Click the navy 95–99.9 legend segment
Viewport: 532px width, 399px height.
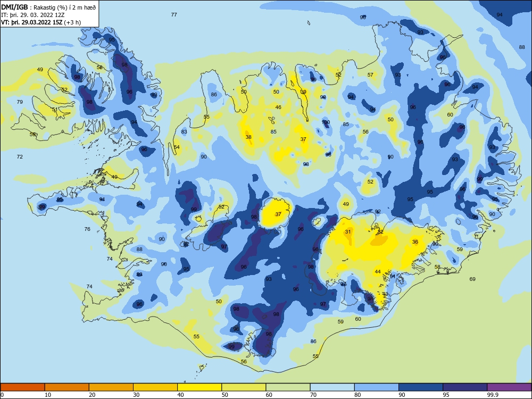(x=465, y=387)
